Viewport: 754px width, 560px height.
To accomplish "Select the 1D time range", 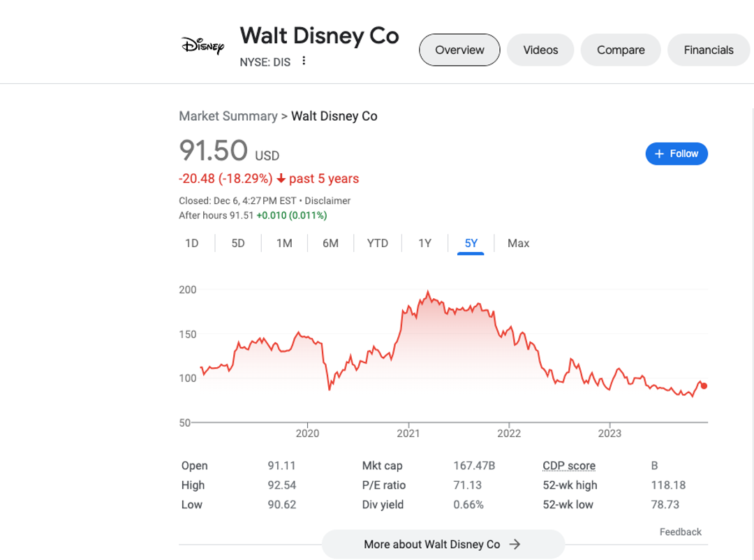I will pos(192,244).
